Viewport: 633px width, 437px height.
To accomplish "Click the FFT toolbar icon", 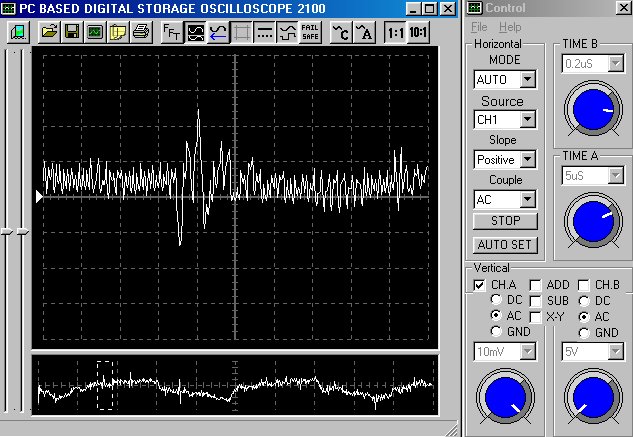I will coord(171,31).
